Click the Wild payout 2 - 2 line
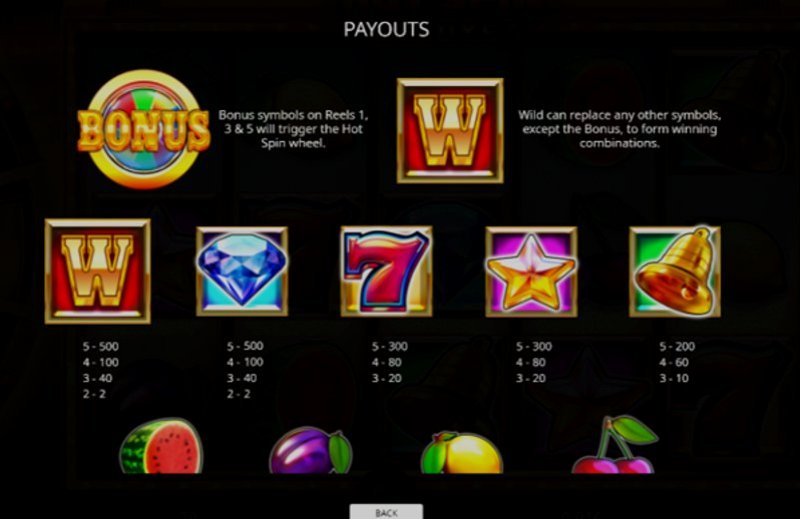The width and height of the screenshot is (800, 519). [94, 394]
